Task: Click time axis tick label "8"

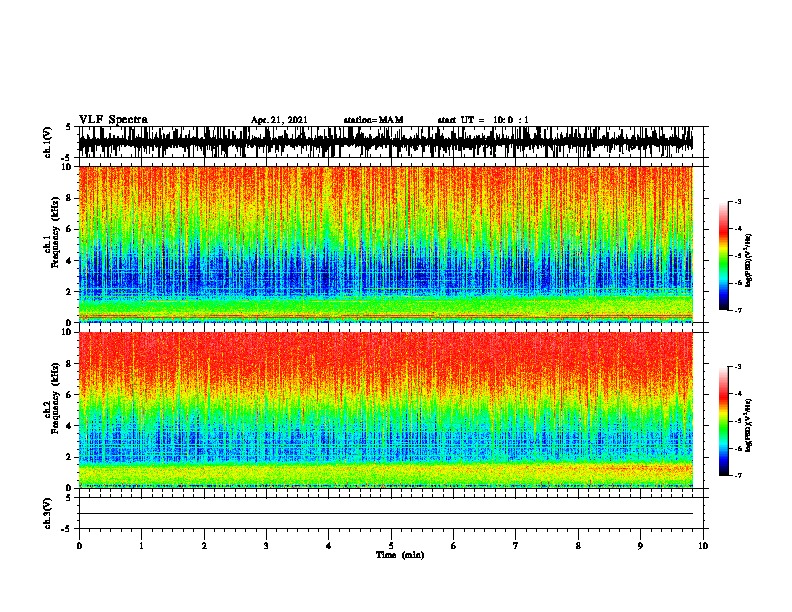Action: tap(578, 546)
